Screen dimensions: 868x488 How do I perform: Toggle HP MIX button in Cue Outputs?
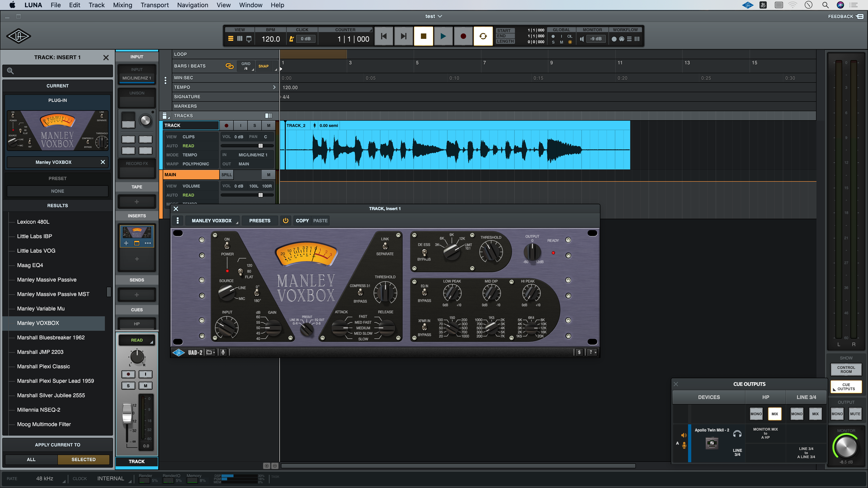point(775,414)
